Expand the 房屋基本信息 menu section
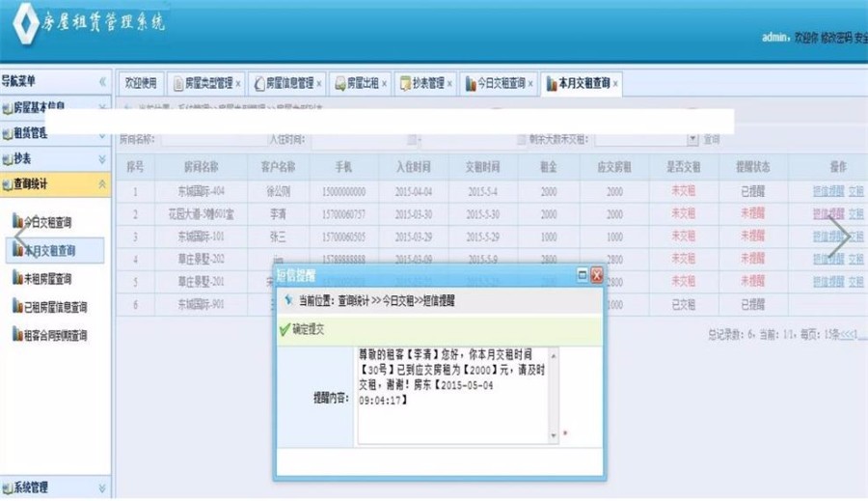 (102, 107)
